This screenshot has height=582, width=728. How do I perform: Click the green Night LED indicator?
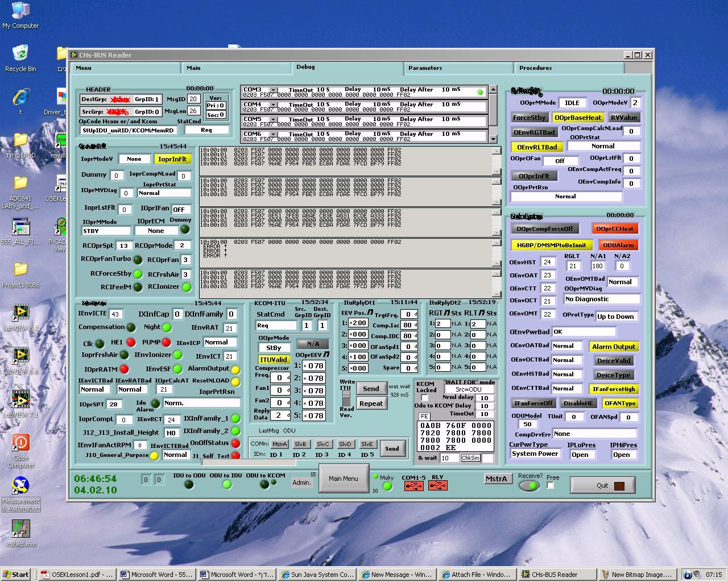167,327
